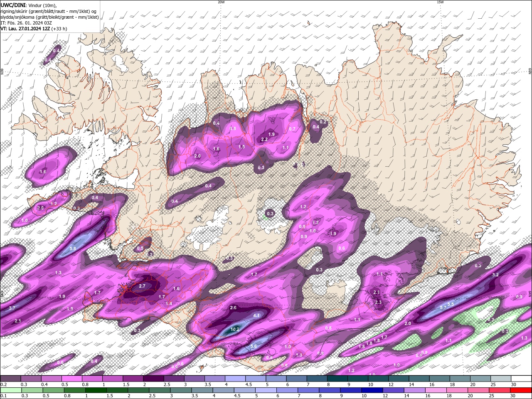This screenshot has width=532, height=399.
Task: Click the 3.2 precipitation value label
Action: click(x=495, y=275)
